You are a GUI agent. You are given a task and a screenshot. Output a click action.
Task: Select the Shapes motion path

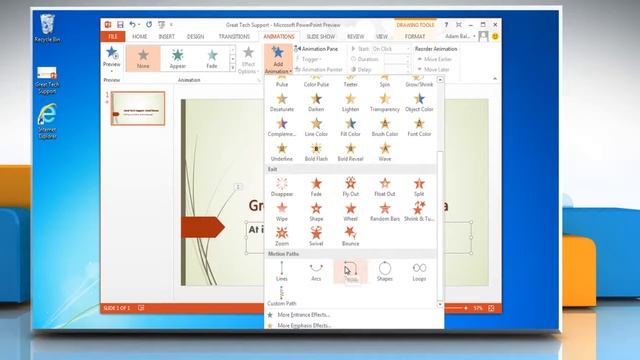(x=384, y=271)
